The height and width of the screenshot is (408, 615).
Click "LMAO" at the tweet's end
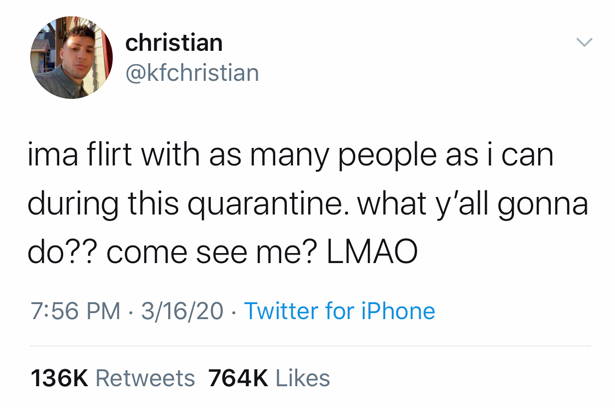click(x=372, y=251)
